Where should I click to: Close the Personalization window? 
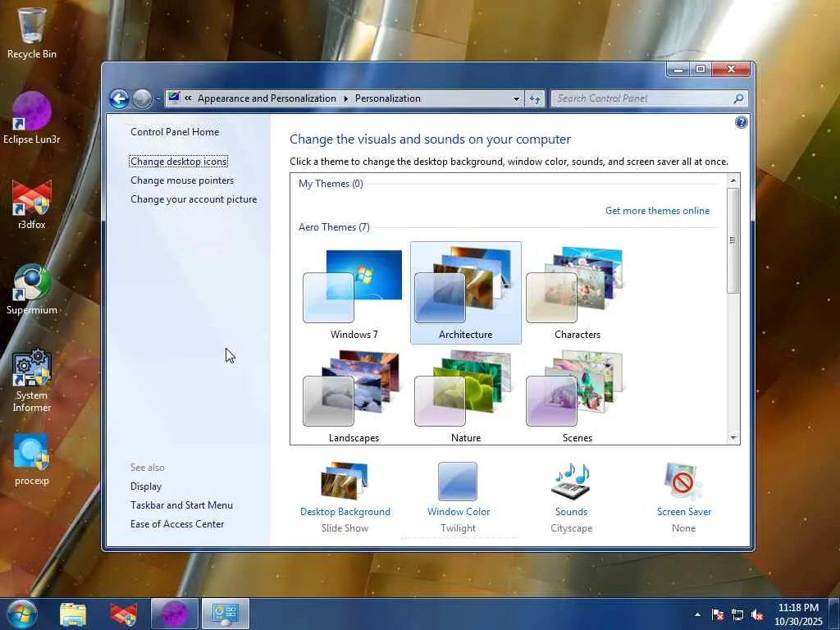pos(731,70)
